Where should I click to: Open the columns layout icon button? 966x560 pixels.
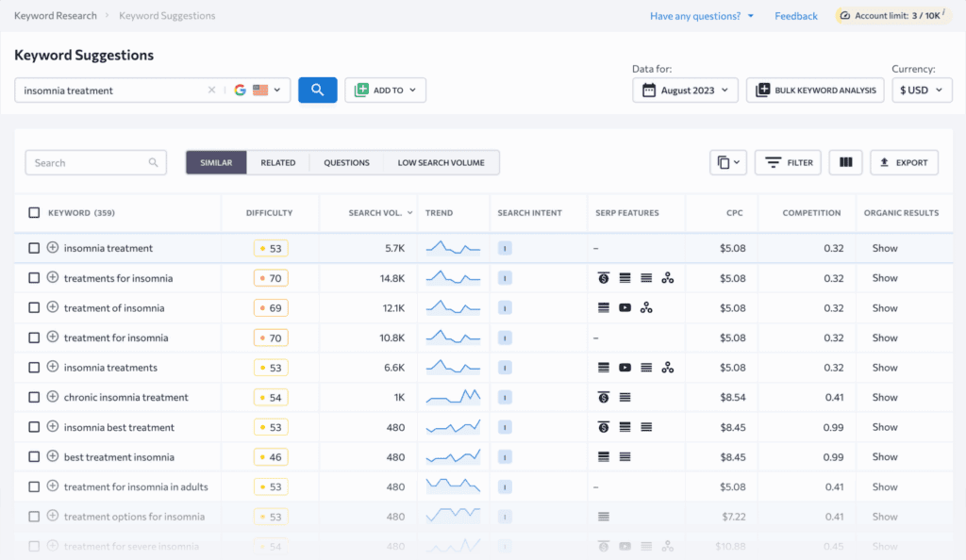click(x=845, y=162)
